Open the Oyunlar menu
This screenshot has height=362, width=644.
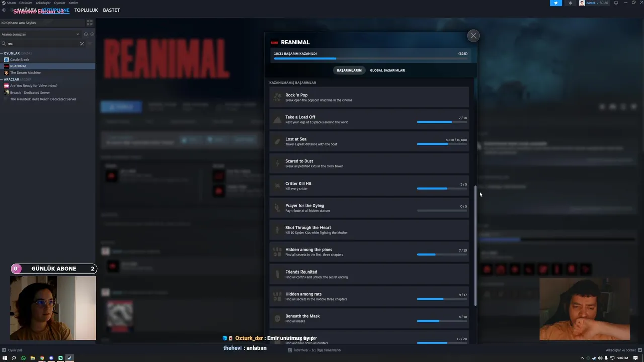[60, 3]
